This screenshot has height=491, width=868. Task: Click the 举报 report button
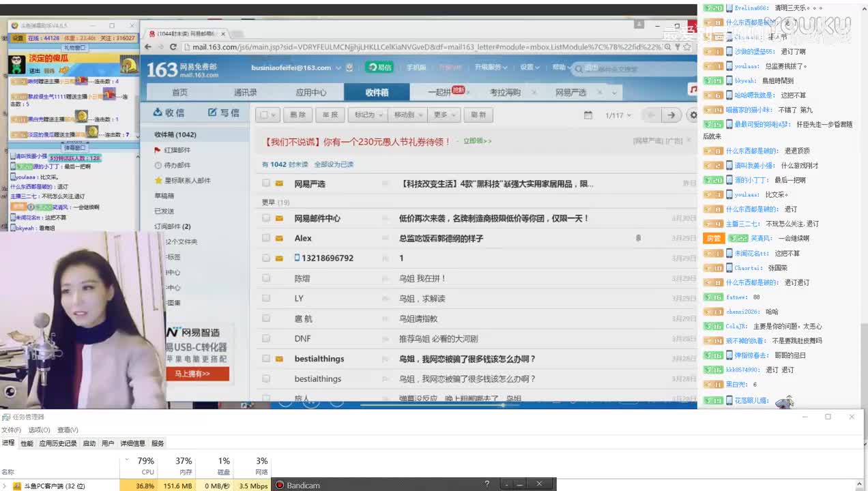point(330,115)
